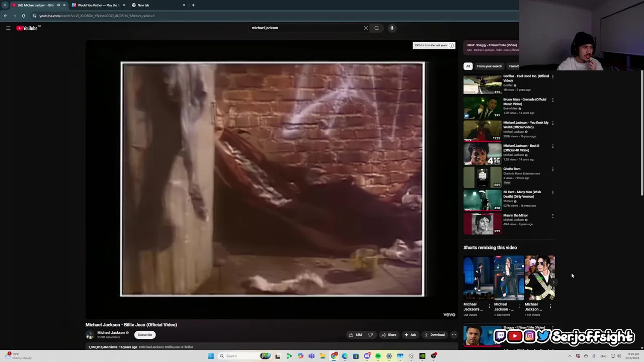Open Gorillaz Feel Good Inc. thumbnail
644x362 pixels.
pyautogui.click(x=482, y=84)
